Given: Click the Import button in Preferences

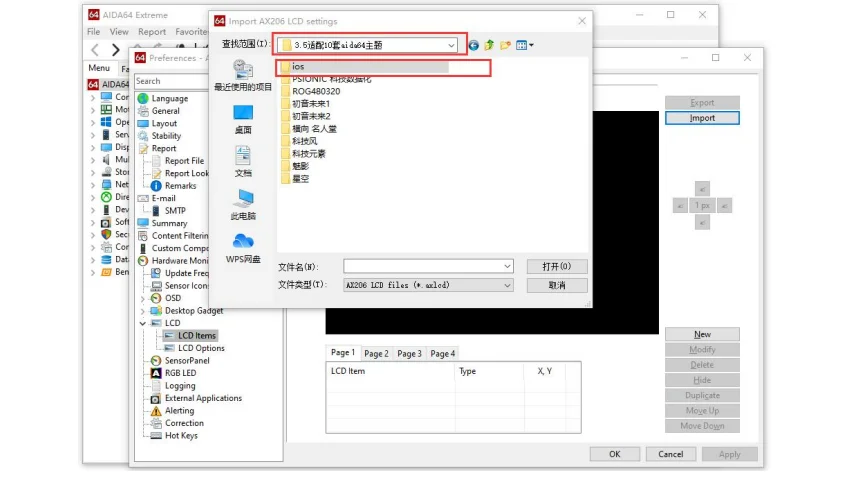Looking at the screenshot, I should click(x=702, y=118).
